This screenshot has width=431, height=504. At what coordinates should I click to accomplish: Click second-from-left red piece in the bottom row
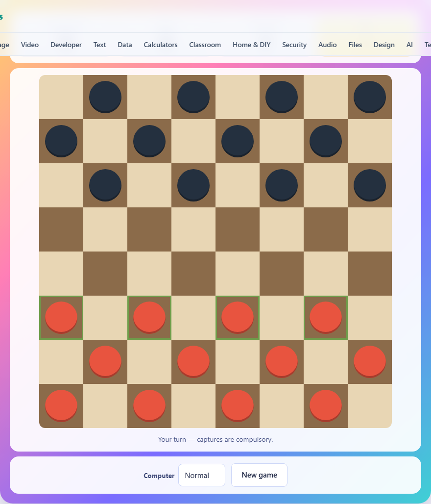pyautogui.click(x=149, y=405)
